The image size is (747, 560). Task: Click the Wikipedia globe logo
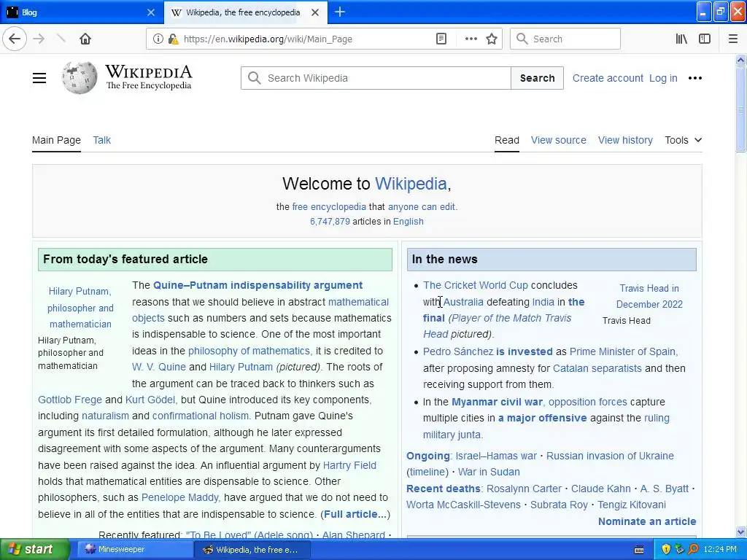(79, 77)
